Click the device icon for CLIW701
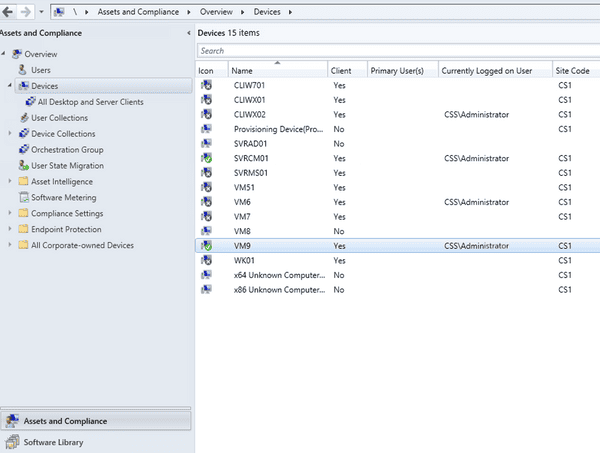 (x=207, y=85)
